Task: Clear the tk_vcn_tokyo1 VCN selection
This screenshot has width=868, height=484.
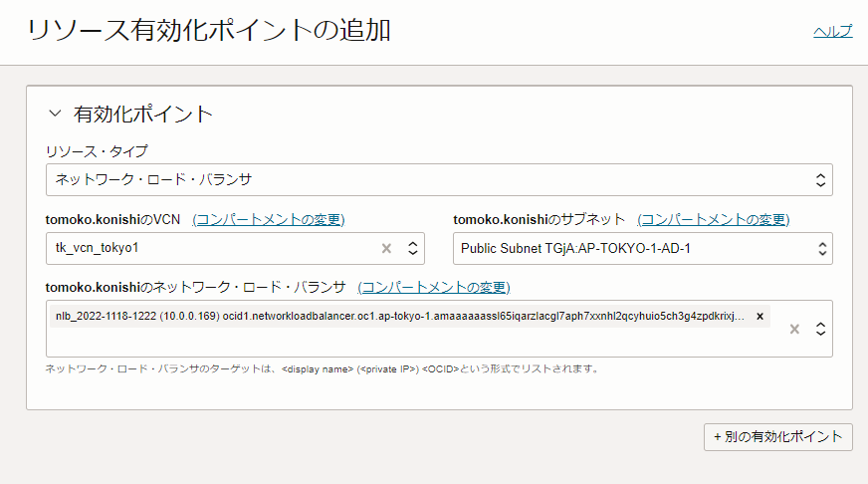Action: point(386,249)
